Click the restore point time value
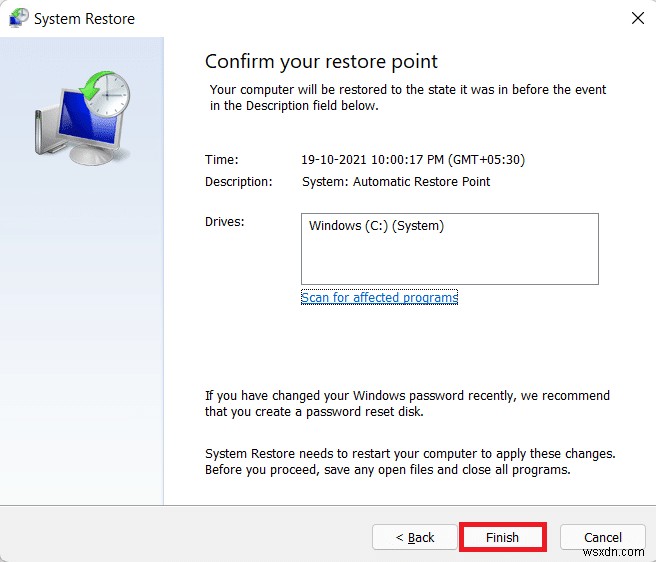This screenshot has width=656, height=562. click(x=413, y=159)
